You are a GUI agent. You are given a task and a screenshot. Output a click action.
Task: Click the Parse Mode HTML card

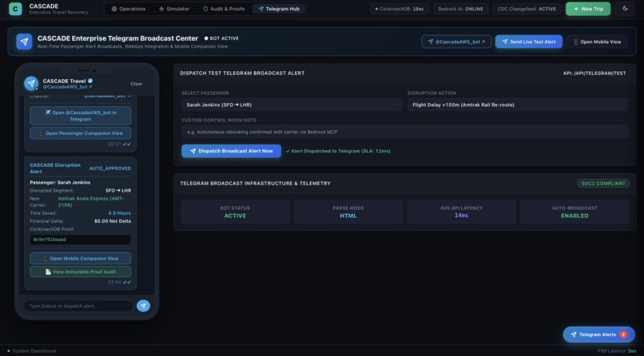(x=348, y=212)
